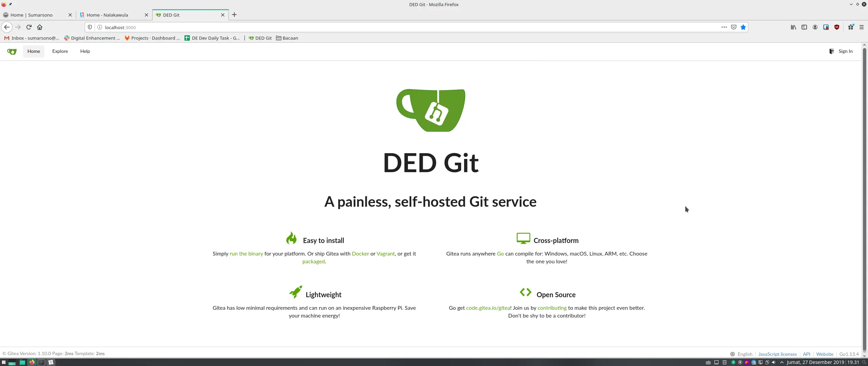Screen dimensions: 868x366
Task: Open DED Git bookmark
Action: pos(260,38)
